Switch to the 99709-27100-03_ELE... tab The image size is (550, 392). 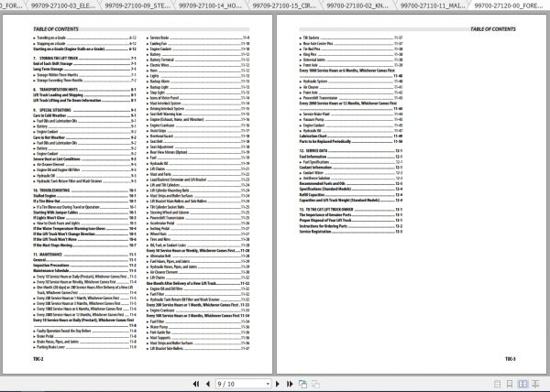point(63,6)
